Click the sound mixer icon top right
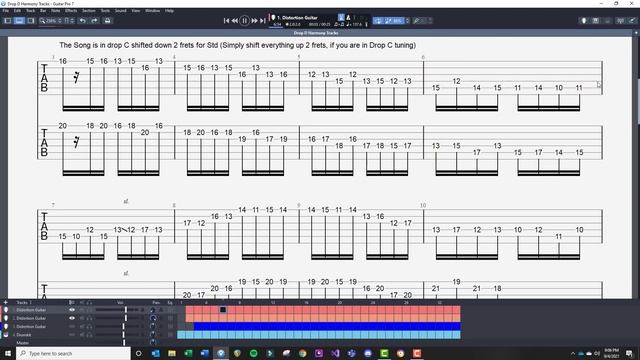 click(632, 20)
